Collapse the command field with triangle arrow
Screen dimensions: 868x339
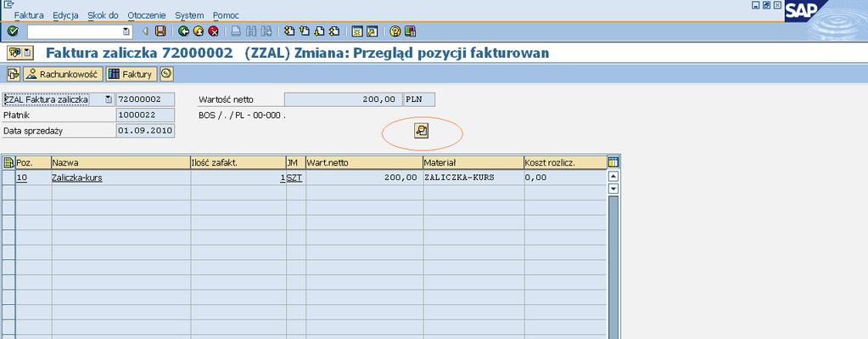pos(146,31)
